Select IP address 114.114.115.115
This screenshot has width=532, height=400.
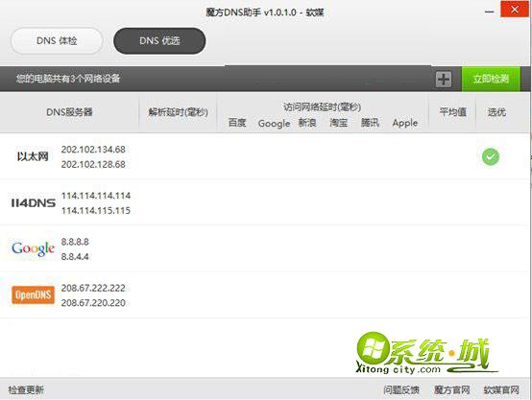(96, 210)
